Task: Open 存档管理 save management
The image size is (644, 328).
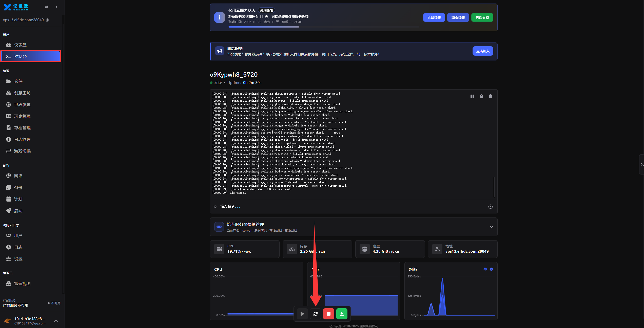Action: [31, 128]
